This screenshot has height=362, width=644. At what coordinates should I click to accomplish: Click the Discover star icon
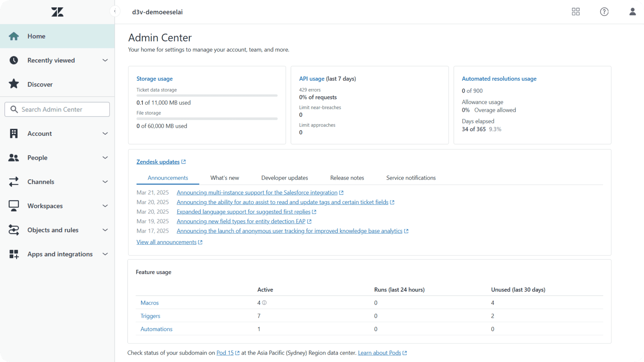(14, 84)
